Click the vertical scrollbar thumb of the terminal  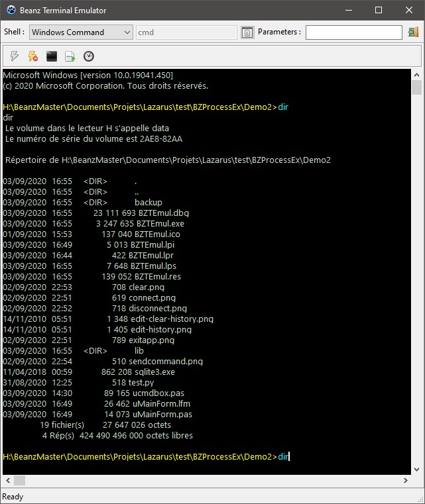(416, 88)
